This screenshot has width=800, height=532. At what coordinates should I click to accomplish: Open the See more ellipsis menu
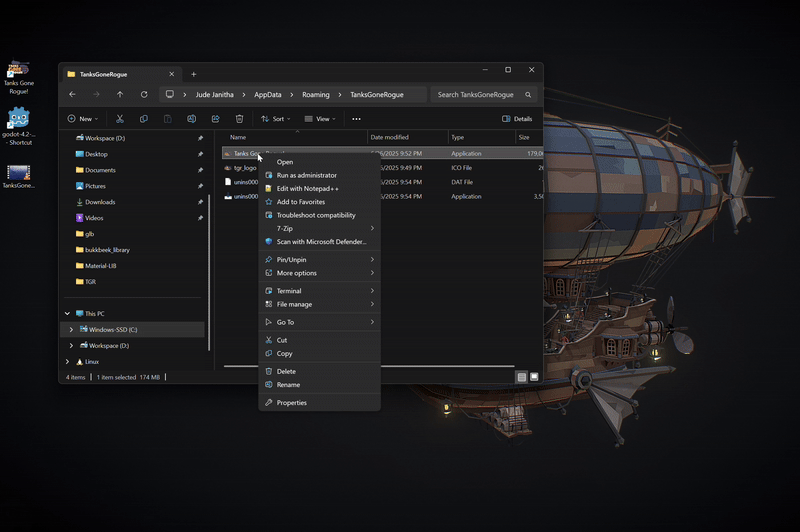click(x=356, y=119)
